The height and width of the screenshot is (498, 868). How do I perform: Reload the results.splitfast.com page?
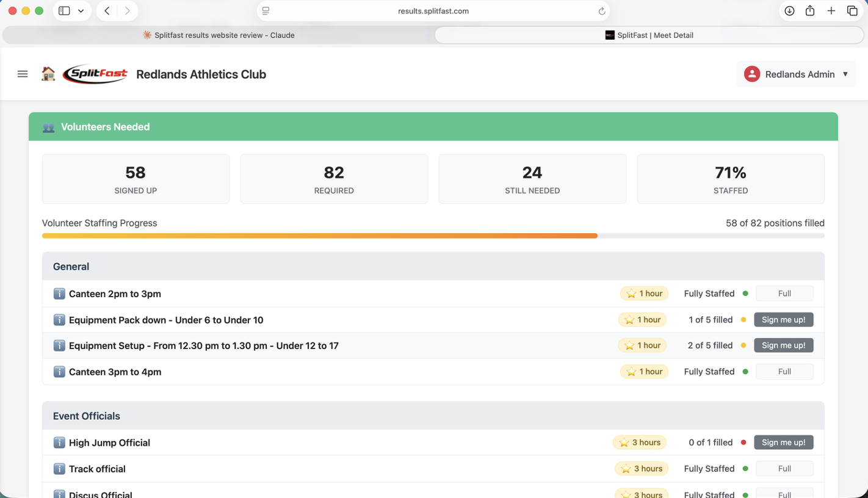click(x=601, y=10)
